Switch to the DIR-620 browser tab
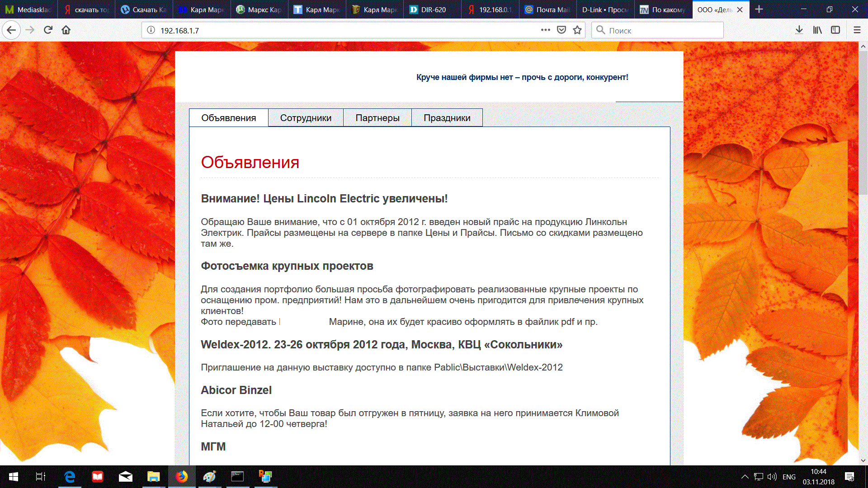The image size is (868, 488). [433, 9]
